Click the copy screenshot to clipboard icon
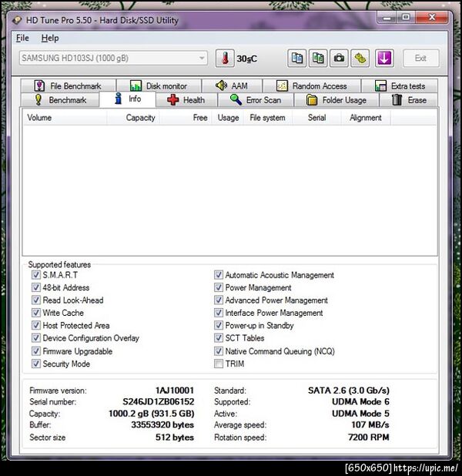 coord(318,58)
